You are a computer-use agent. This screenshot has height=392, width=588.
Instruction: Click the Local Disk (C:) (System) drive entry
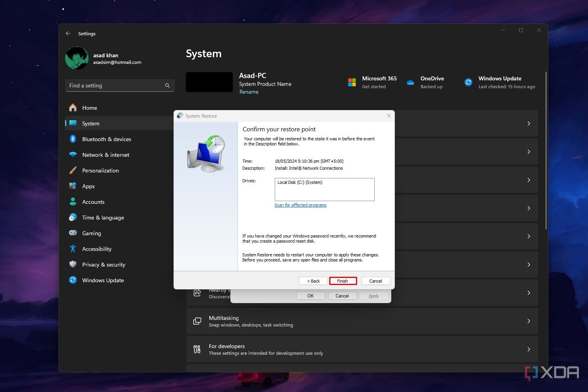[300, 182]
